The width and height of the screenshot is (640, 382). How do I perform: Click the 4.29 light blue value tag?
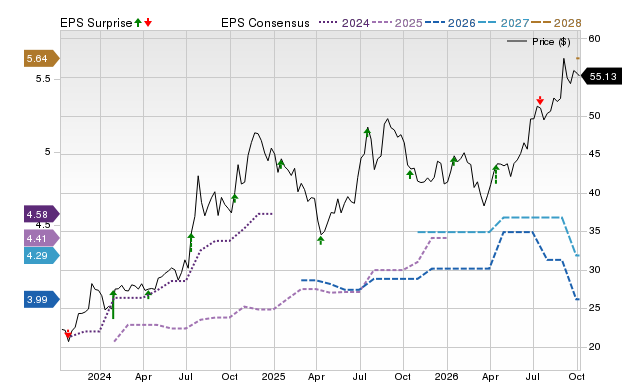[x=42, y=256]
